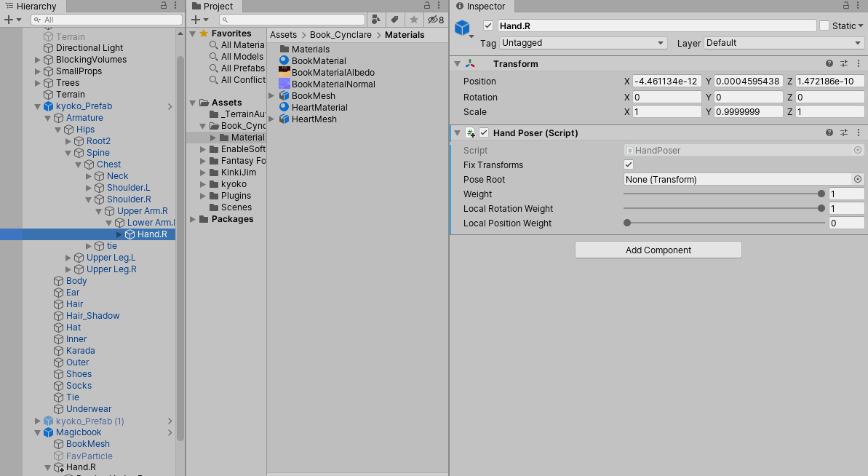This screenshot has height=476, width=868.
Task: Open Hand Poser context menu
Action: click(859, 133)
